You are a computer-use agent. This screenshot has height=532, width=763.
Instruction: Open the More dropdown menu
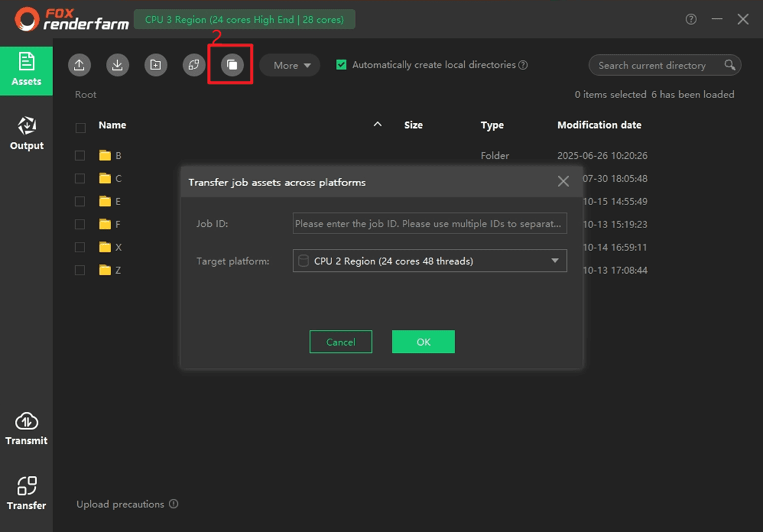coord(290,65)
